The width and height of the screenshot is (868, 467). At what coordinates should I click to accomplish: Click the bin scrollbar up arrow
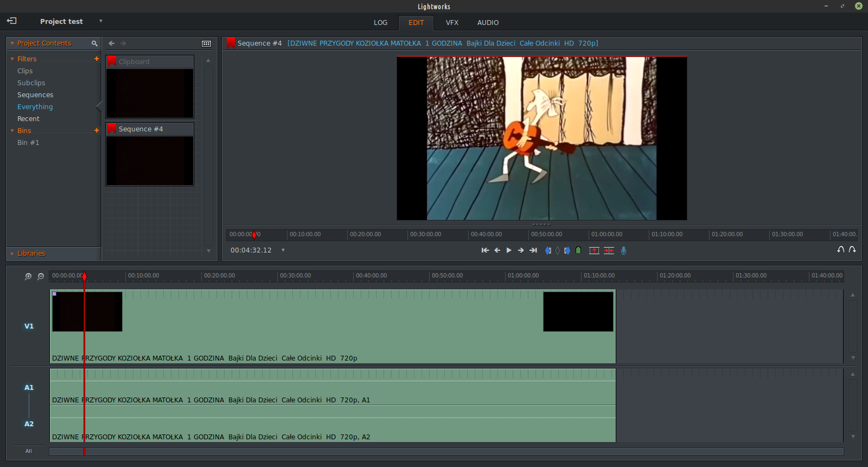click(208, 60)
